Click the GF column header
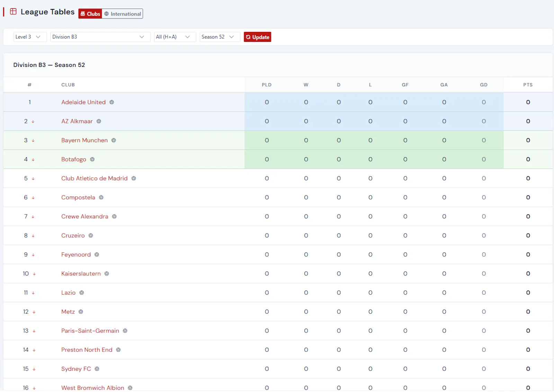Image resolution: width=554 pixels, height=392 pixels. tap(405, 85)
